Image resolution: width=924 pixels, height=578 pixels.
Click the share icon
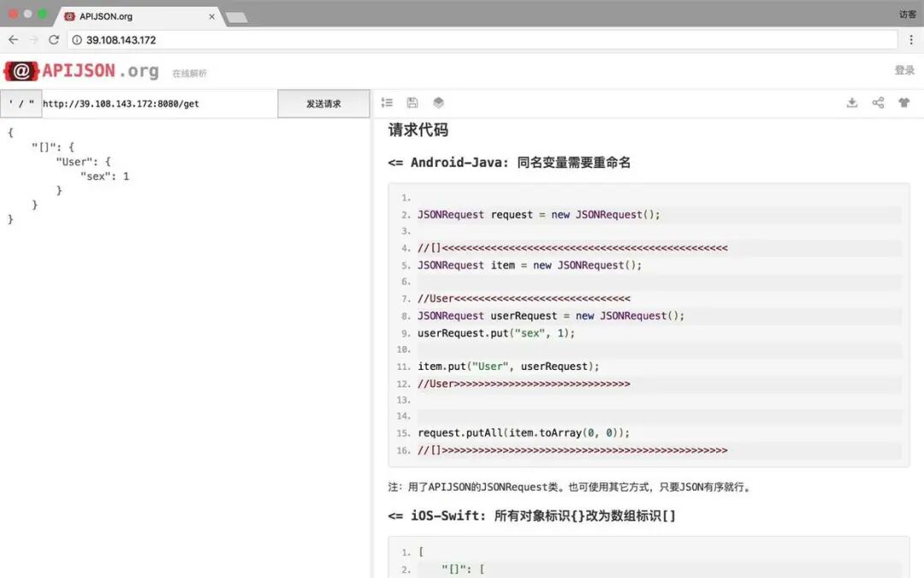coord(878,103)
